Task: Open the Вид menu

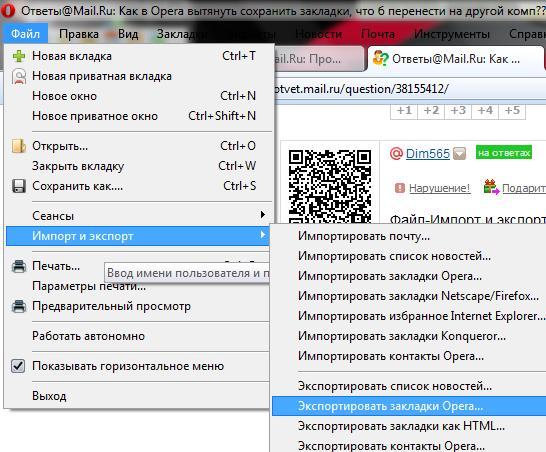Action: 128,34
